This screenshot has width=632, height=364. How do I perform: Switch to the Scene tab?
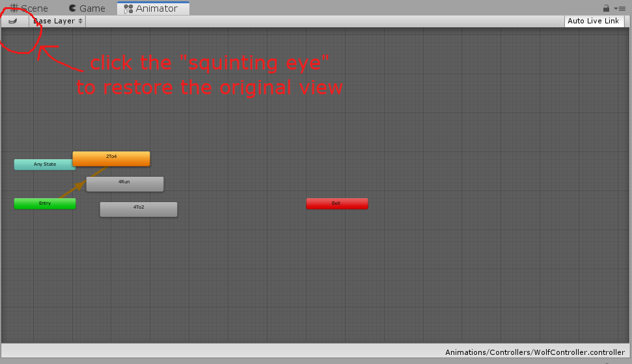[x=29, y=8]
